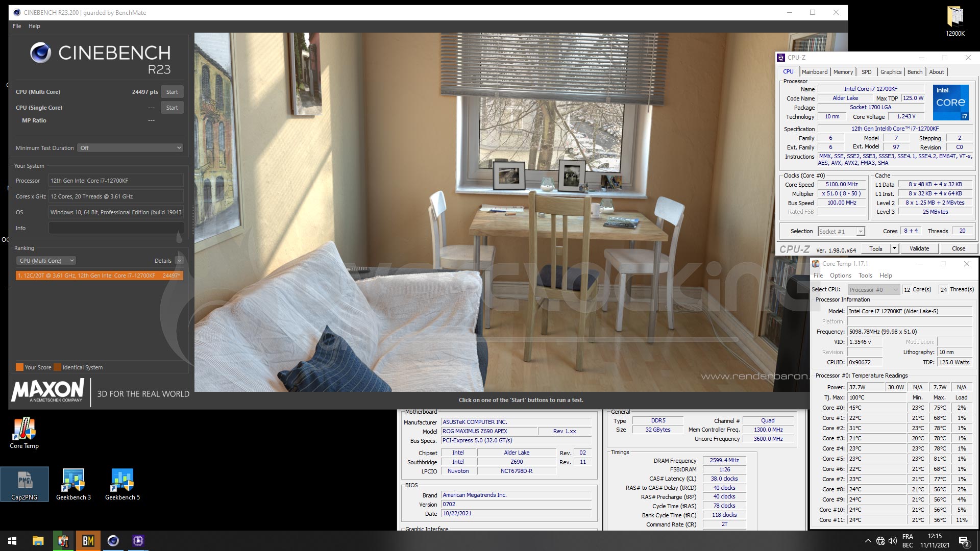Launch Geekbench 3 shortcut
The image size is (980, 551).
(73, 484)
